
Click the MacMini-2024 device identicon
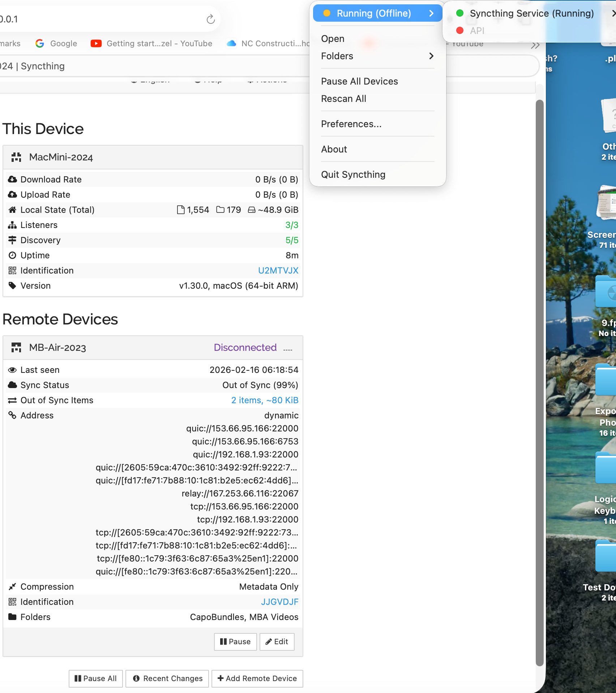(16, 157)
